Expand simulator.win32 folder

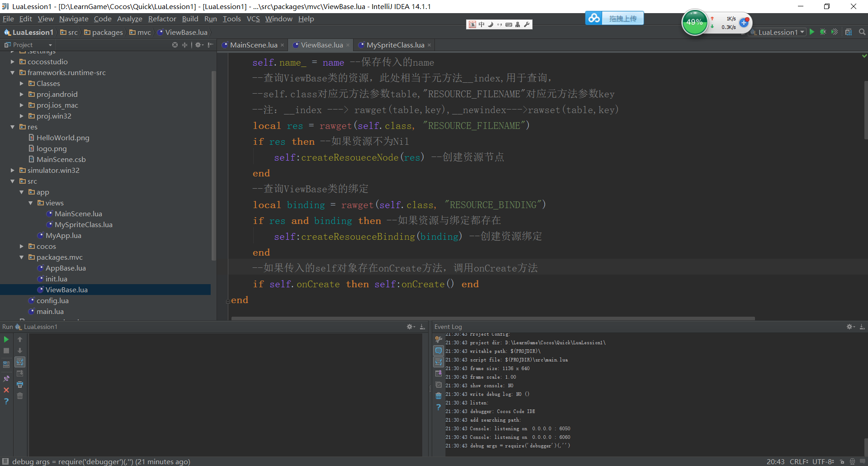(x=13, y=171)
